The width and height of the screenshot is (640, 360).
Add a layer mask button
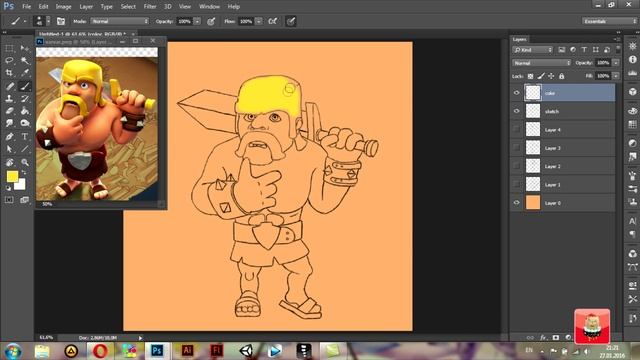point(556,338)
